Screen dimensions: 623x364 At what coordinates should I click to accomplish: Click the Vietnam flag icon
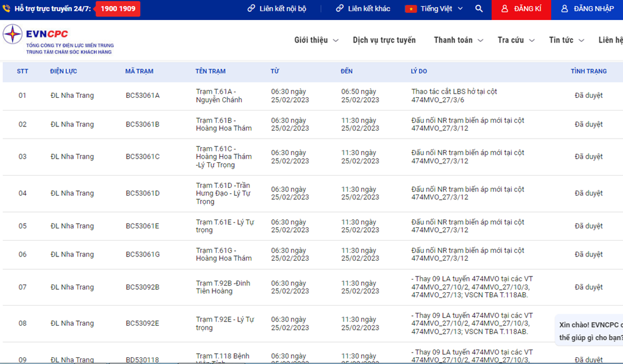411,9
